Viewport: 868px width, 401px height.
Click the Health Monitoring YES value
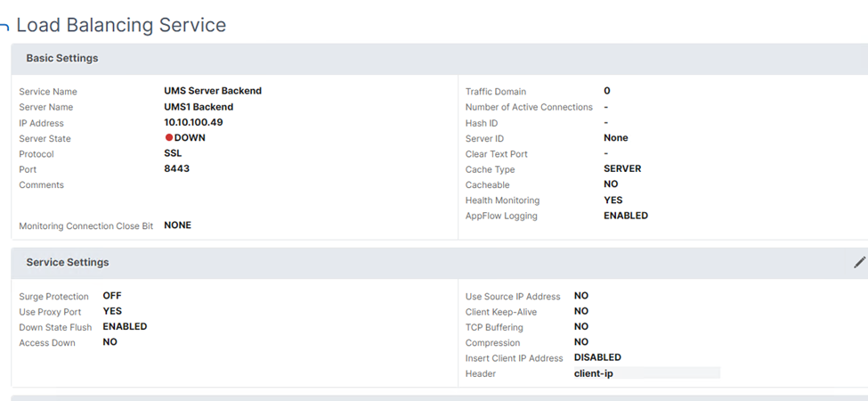click(612, 200)
